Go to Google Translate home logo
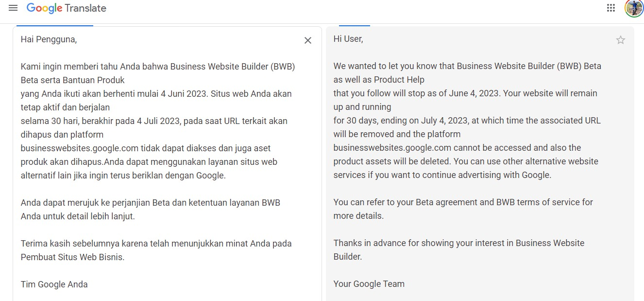The width and height of the screenshot is (644, 301). [67, 8]
